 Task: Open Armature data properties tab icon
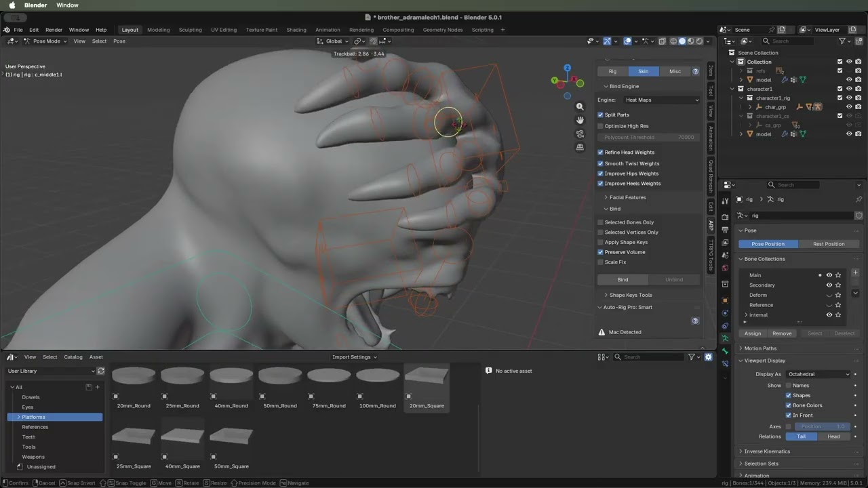725,338
